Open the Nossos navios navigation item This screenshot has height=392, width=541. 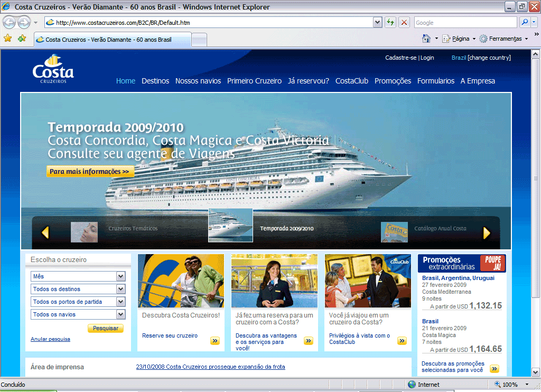click(198, 81)
